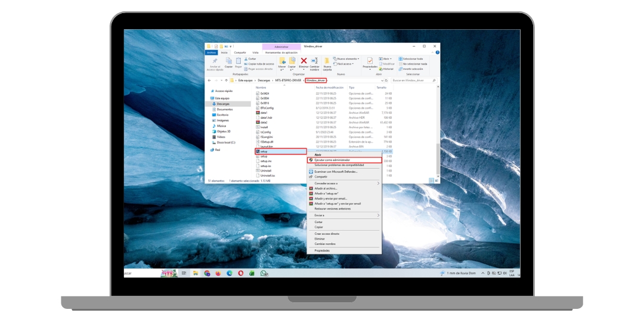
Task: Select Documentos in the navigation pane
Action: 225,109
